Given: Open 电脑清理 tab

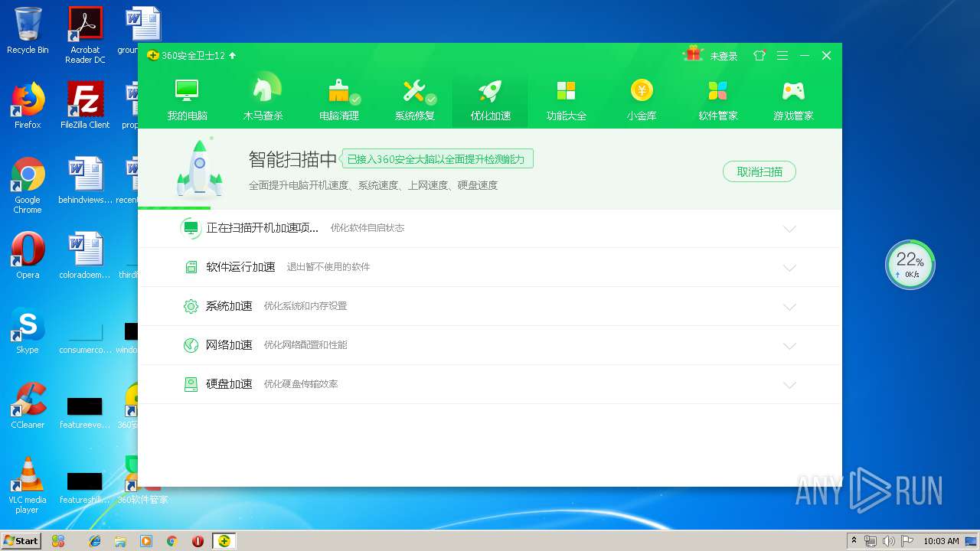Looking at the screenshot, I should click(338, 99).
